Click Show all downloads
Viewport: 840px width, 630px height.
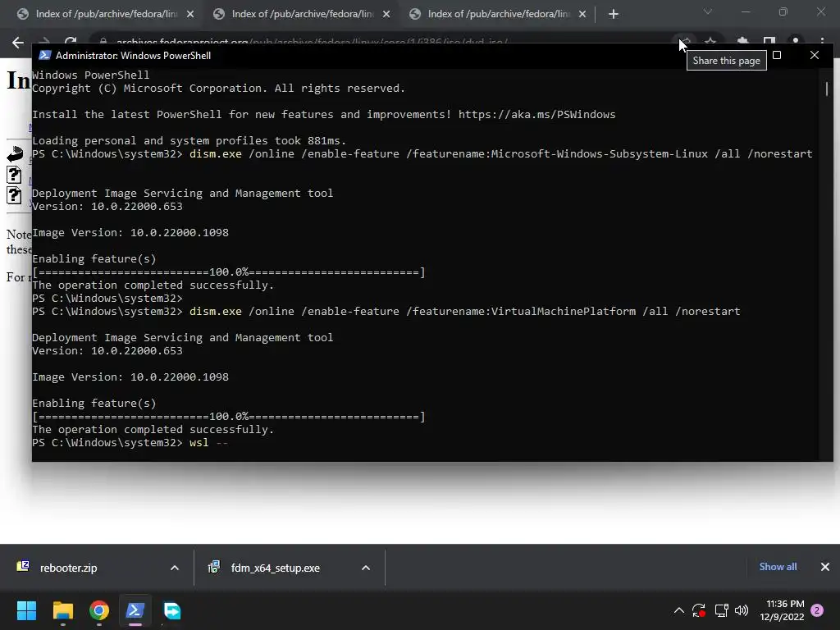[x=778, y=567]
